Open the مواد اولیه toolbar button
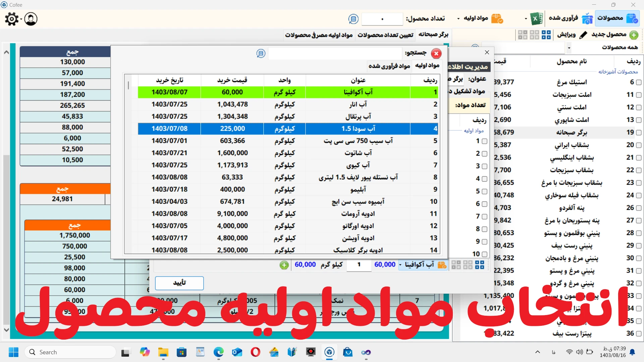The image size is (644, 362). click(483, 18)
